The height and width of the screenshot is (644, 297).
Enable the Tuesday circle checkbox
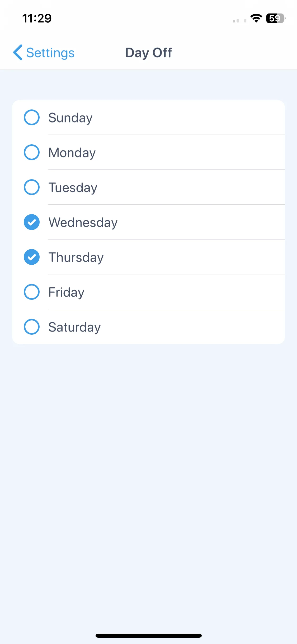pyautogui.click(x=32, y=187)
